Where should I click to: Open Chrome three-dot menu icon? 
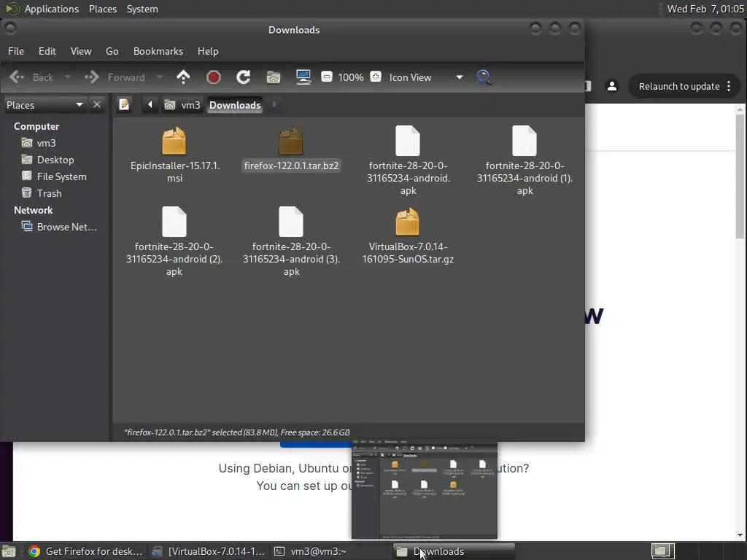[729, 86]
